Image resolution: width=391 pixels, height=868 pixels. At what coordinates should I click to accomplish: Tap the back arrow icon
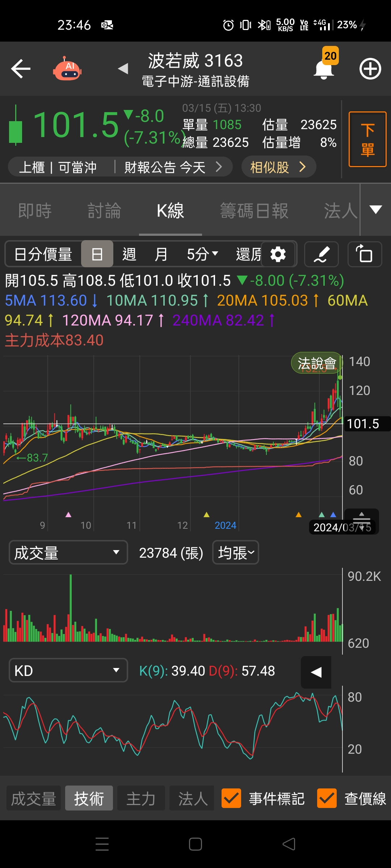click(21, 69)
